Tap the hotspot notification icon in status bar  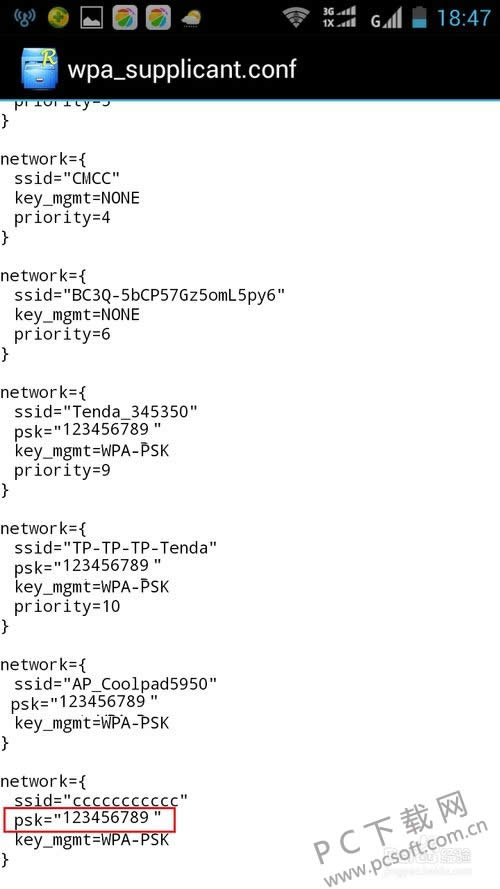pyautogui.click(x=23, y=18)
